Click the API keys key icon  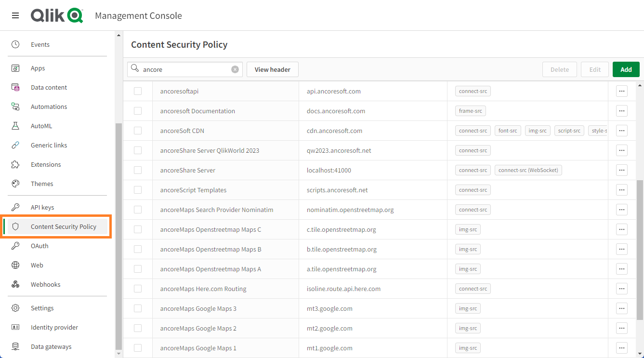coord(15,207)
